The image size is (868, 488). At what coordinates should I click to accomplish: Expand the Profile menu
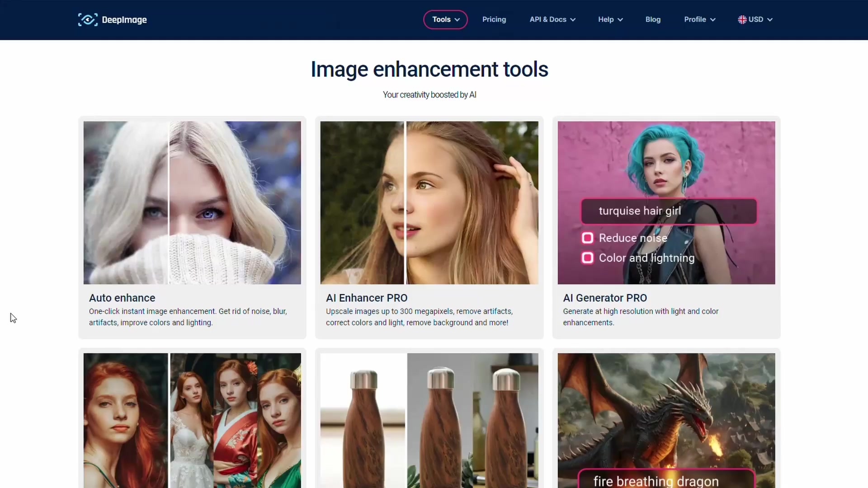coord(699,19)
